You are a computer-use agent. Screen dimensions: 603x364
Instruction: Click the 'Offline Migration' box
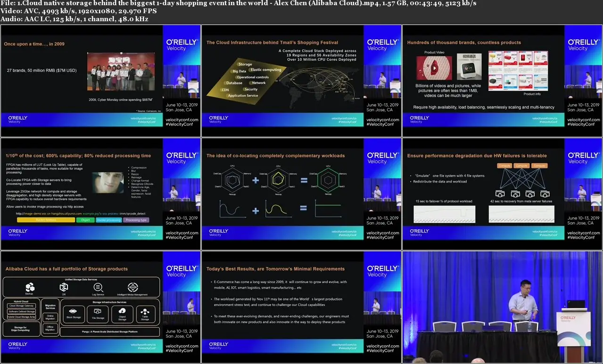50,329
